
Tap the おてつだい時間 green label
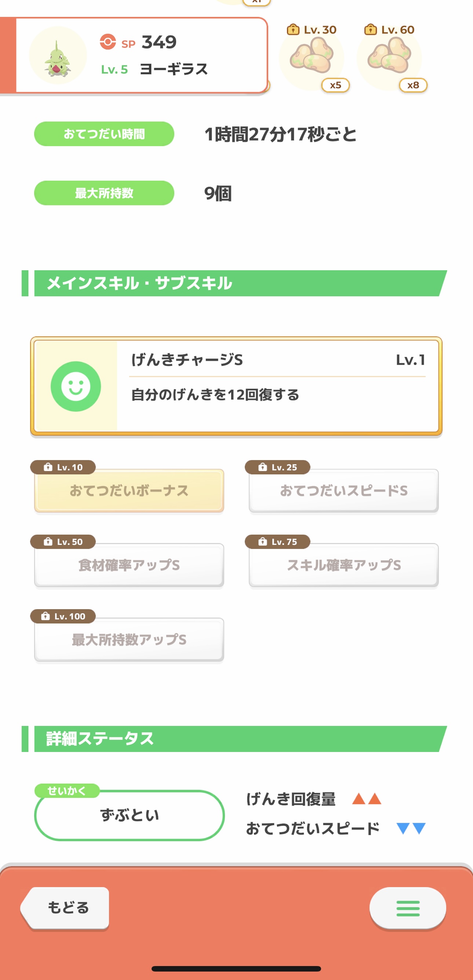tap(104, 134)
